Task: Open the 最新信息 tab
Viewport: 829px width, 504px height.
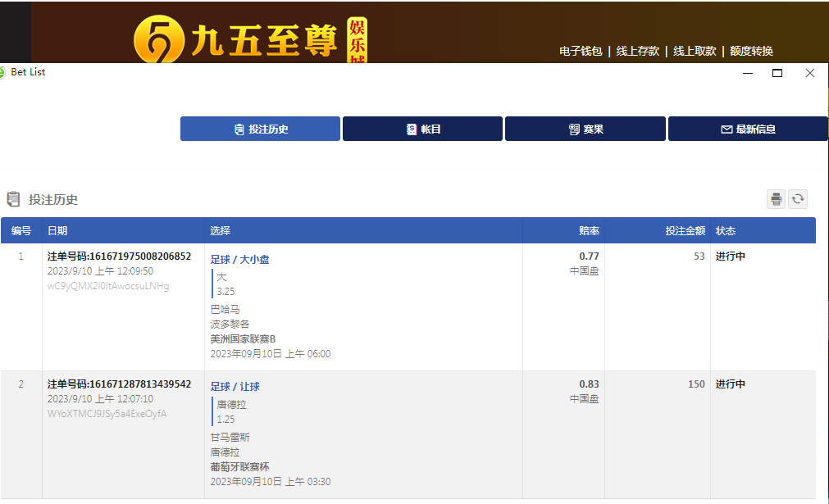Action: pos(748,129)
